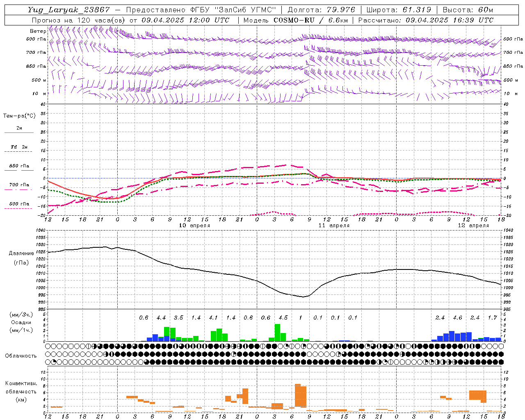Click the 11 апреля date label

point(334,226)
